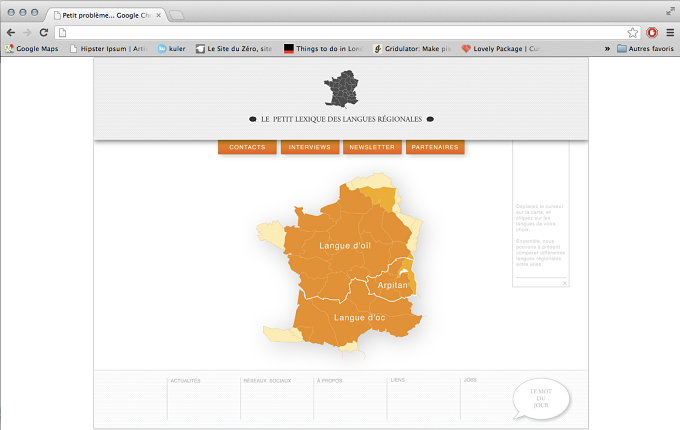
Task: Open the Autres favoris folder
Action: tap(645, 49)
